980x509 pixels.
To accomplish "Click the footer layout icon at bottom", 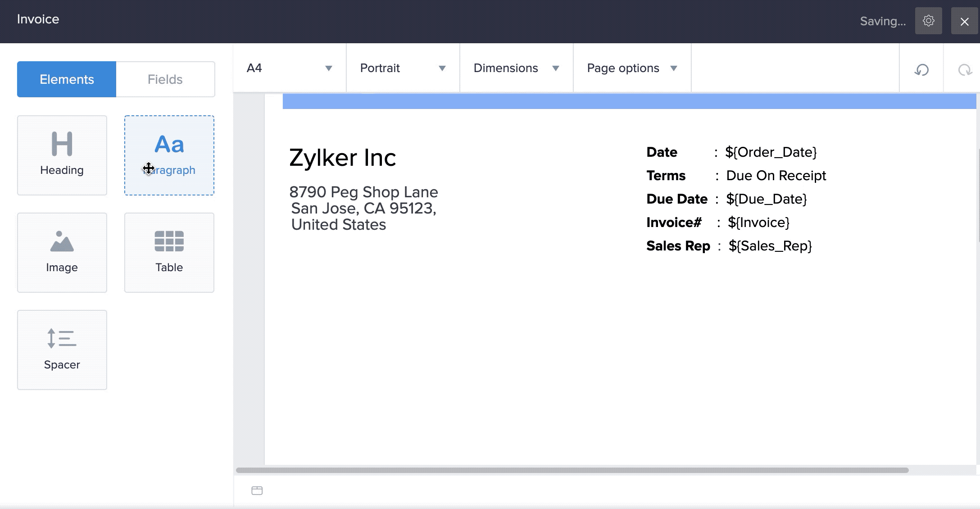I will [257, 491].
